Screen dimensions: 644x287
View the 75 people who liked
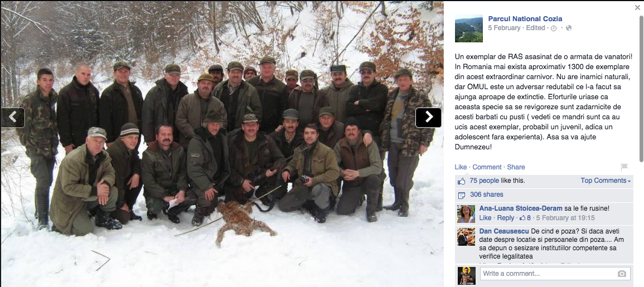point(484,181)
